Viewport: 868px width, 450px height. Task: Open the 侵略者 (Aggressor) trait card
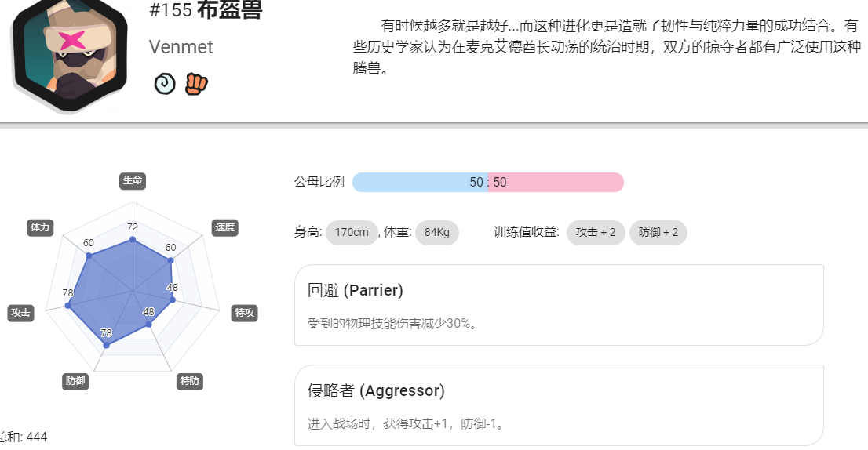(559, 405)
